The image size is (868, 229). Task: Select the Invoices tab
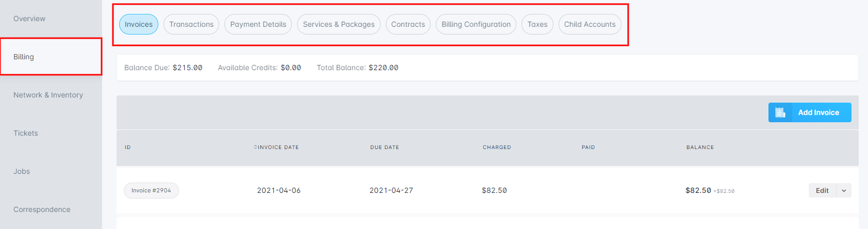pos(139,24)
